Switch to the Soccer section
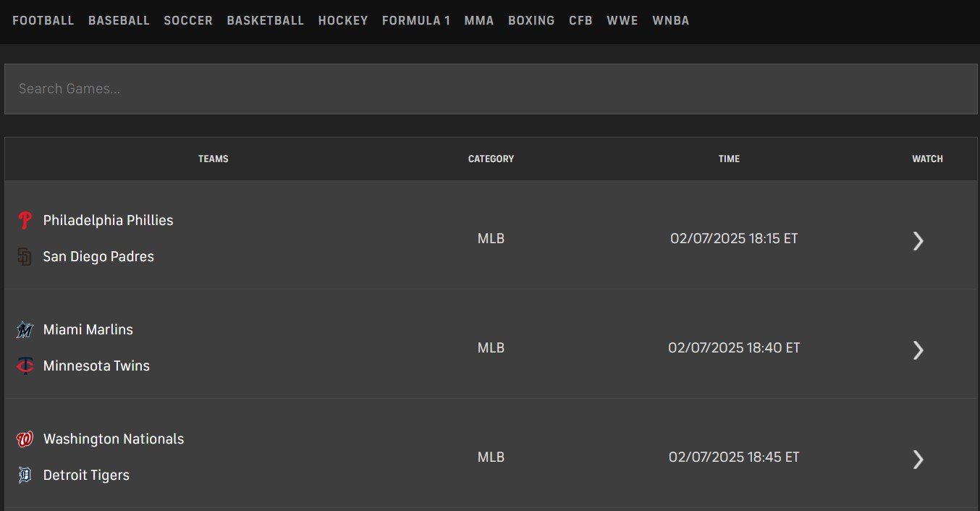Image resolution: width=980 pixels, height=511 pixels. coord(188,20)
